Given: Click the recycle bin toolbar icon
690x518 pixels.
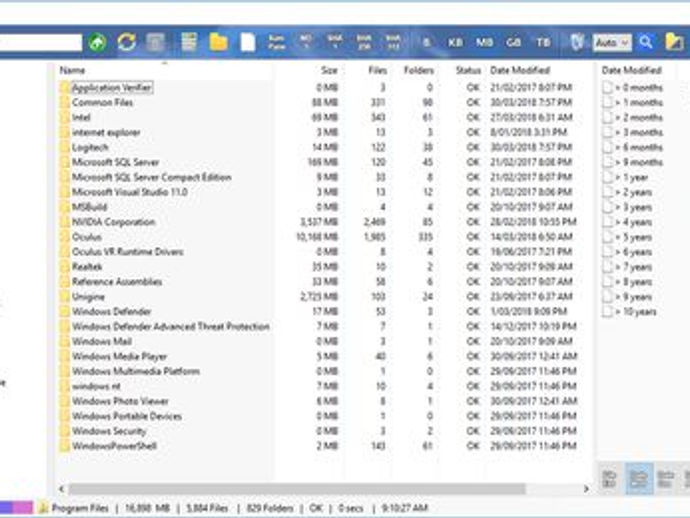Looking at the screenshot, I should coord(577,42).
